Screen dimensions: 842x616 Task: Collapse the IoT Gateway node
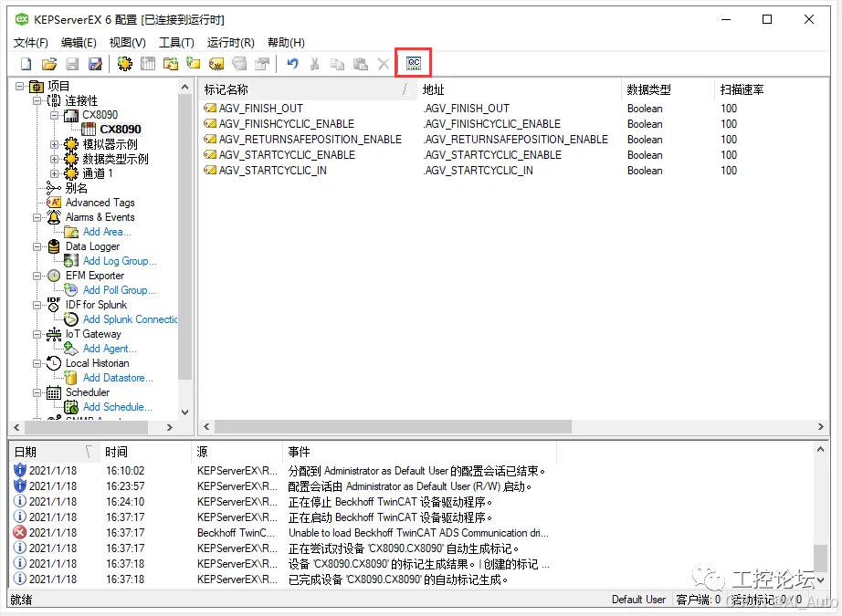coord(37,334)
